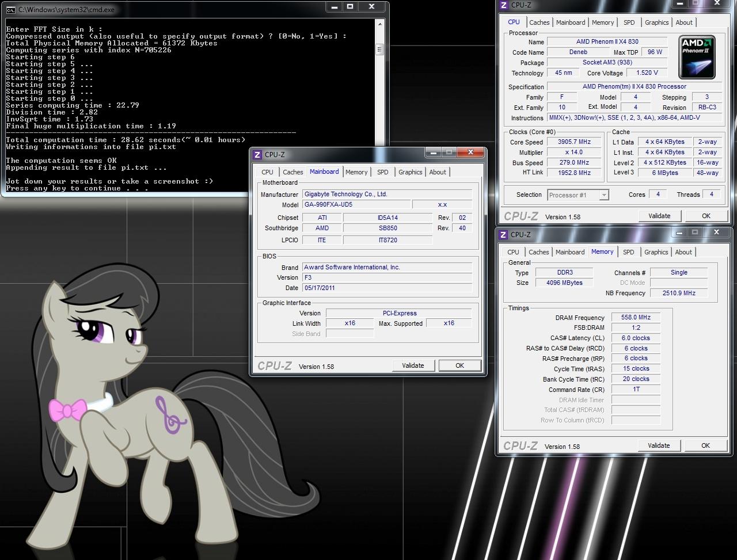Select CPU tab in the Memory CPU-Z window
Image resolution: width=737 pixels, height=560 pixels.
tap(513, 252)
